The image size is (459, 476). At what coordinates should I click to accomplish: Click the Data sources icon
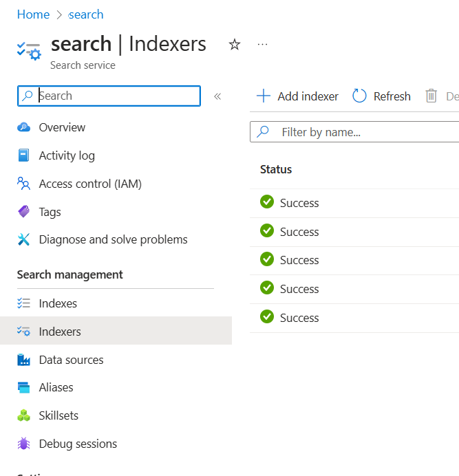click(24, 360)
